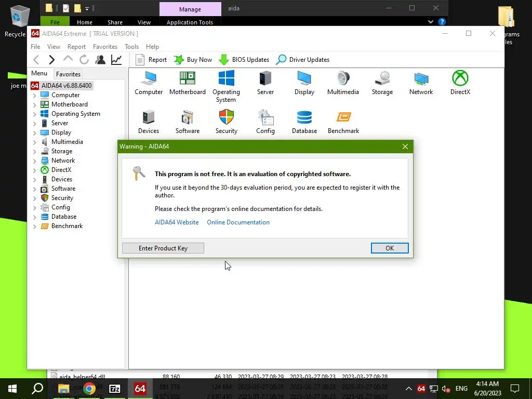
Task: Open the Application Tools tab in Explorer window
Action: click(x=190, y=22)
